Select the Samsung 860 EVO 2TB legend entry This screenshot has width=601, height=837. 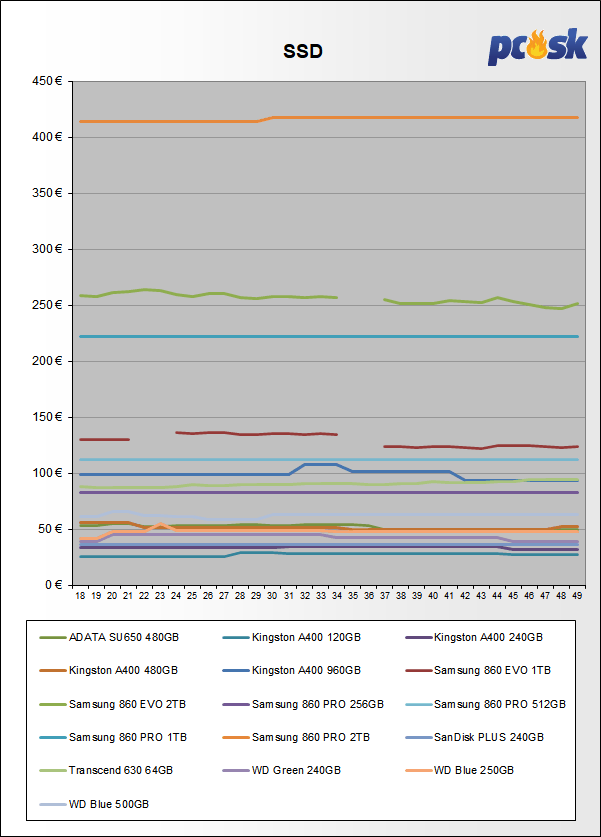click(x=113, y=705)
